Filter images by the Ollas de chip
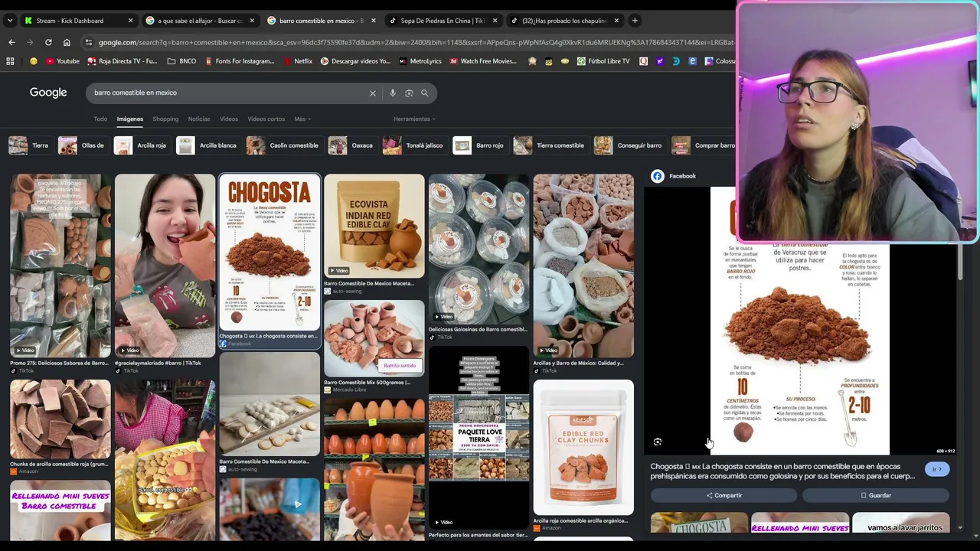The image size is (980, 551). point(82,145)
